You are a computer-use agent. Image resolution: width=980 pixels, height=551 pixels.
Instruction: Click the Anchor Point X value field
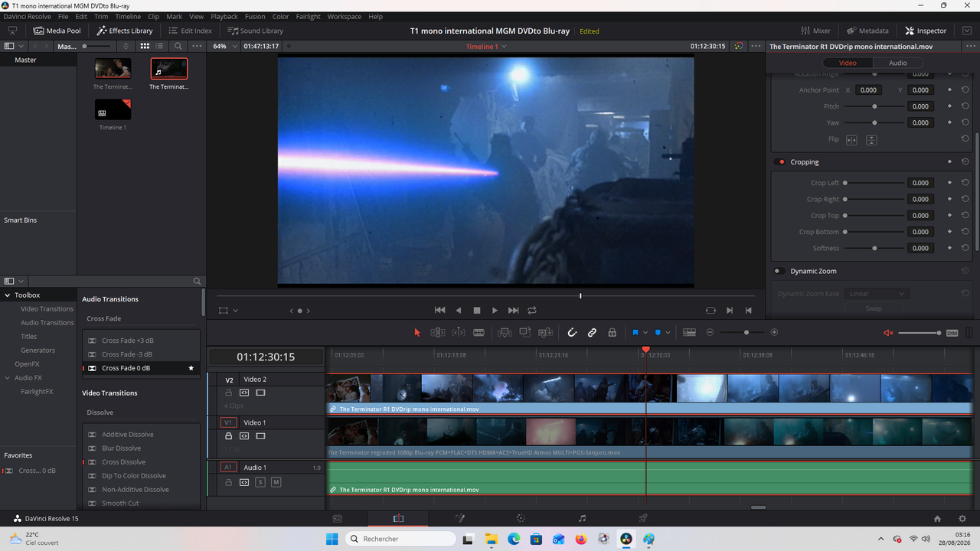[868, 90]
